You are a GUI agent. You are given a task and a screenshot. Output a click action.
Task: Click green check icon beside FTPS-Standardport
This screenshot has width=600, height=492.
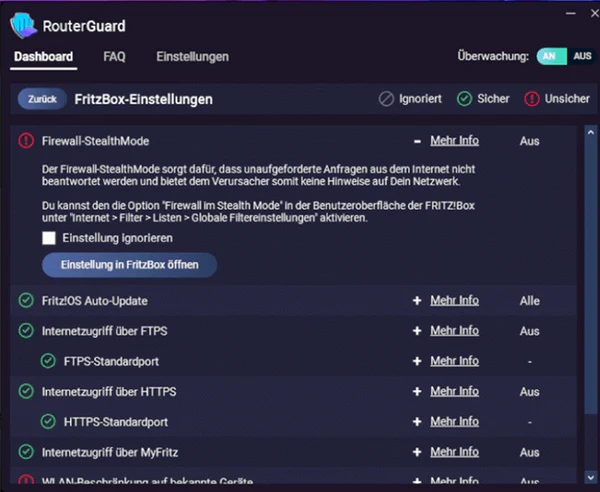pos(48,361)
